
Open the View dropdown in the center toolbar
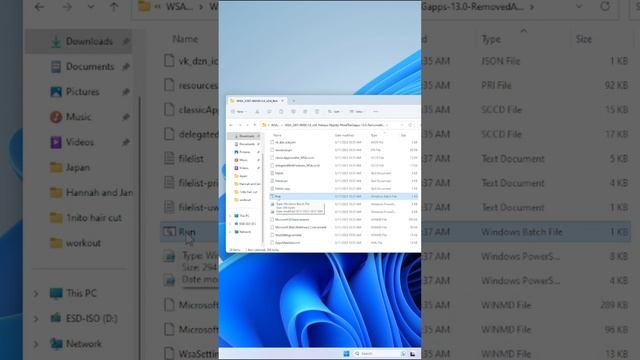click(357, 111)
